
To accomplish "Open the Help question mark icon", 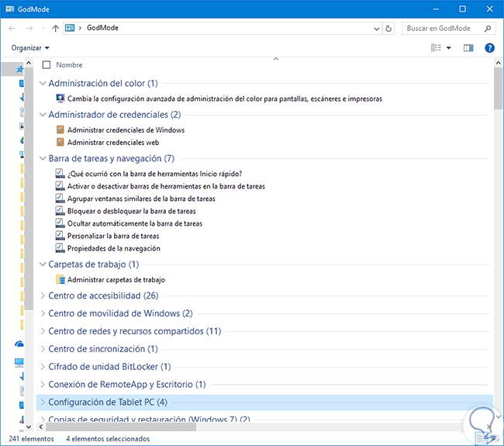I will pyautogui.click(x=489, y=48).
